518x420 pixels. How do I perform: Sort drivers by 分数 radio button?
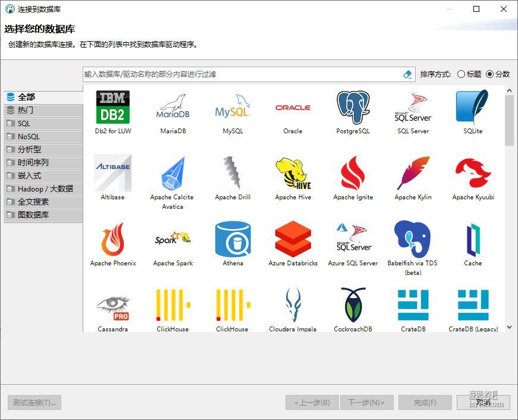[x=489, y=74]
